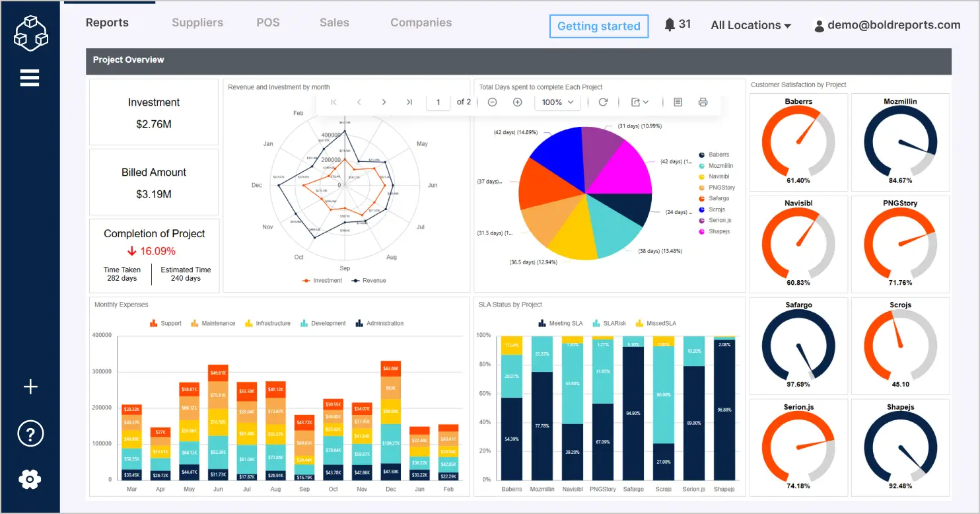Click the page number input field
This screenshot has width=980, height=514.
pyautogui.click(x=438, y=102)
